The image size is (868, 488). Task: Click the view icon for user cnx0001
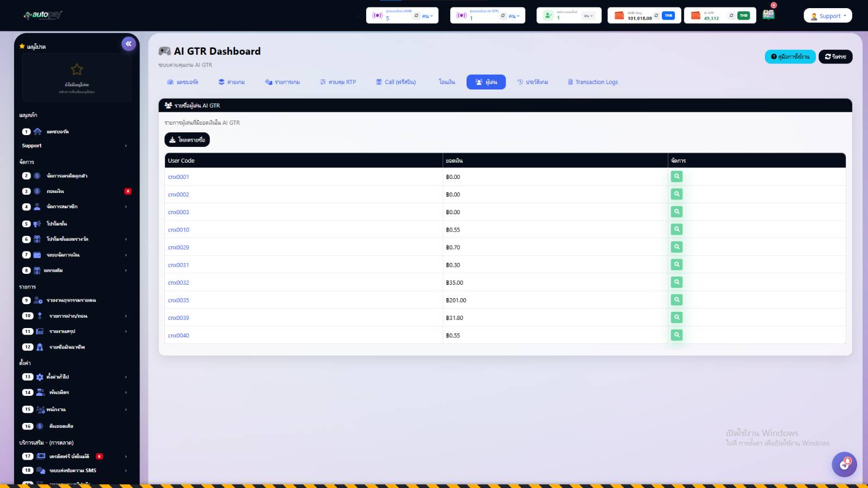tap(676, 177)
